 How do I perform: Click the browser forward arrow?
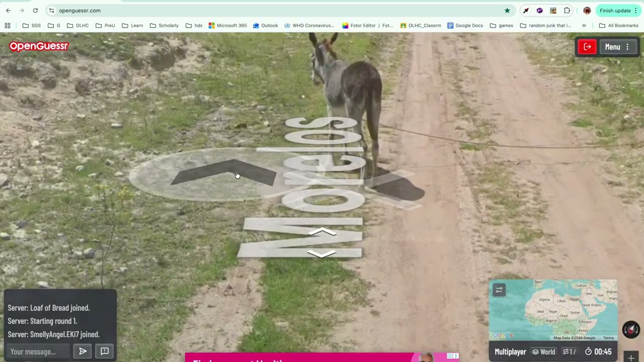[x=22, y=11]
